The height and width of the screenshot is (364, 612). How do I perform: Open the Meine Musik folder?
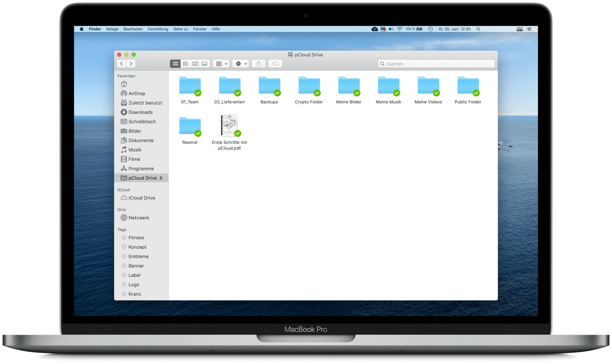click(x=388, y=90)
